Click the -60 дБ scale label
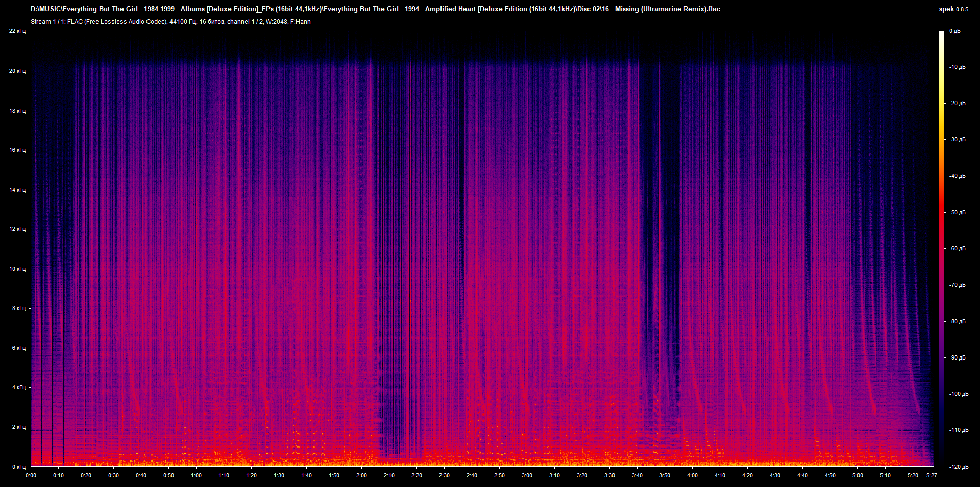Viewport: 980px width, 487px height. (x=957, y=249)
